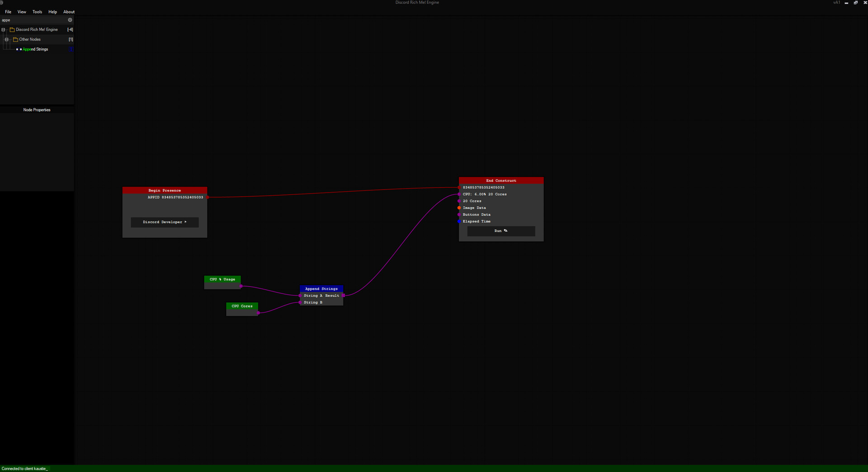Image resolution: width=868 pixels, height=472 pixels.
Task: Select the Append Strings node icon in the tree
Action: tap(19, 49)
